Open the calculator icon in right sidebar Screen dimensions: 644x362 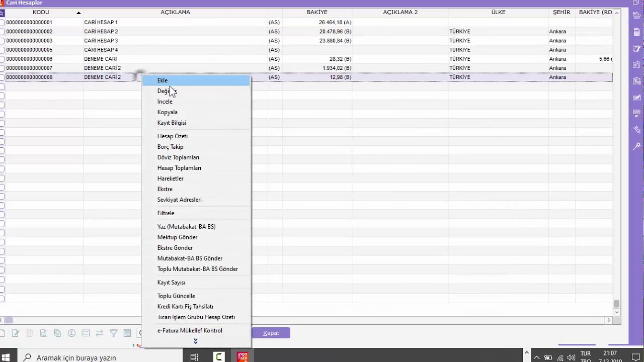pos(637,32)
